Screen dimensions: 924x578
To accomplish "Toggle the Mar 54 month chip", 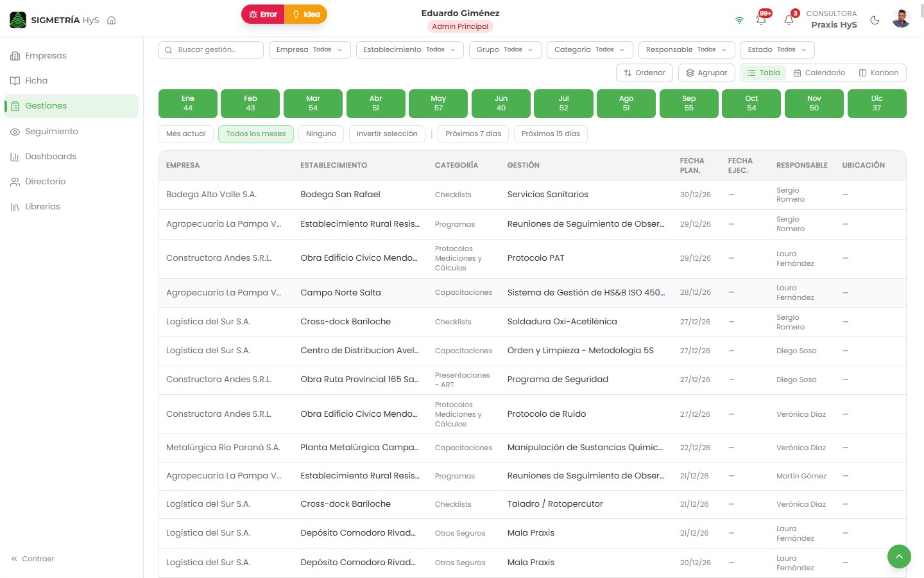I will point(313,103).
